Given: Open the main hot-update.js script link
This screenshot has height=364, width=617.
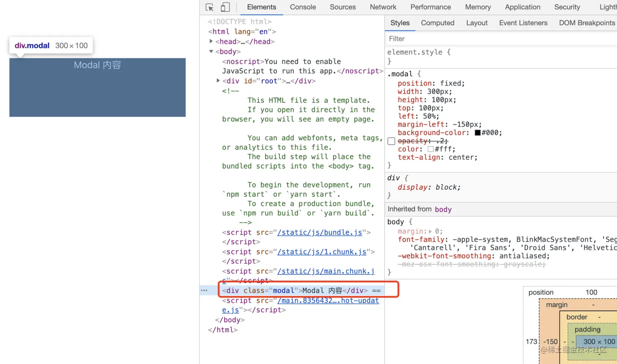Looking at the screenshot, I should pyautogui.click(x=328, y=300).
